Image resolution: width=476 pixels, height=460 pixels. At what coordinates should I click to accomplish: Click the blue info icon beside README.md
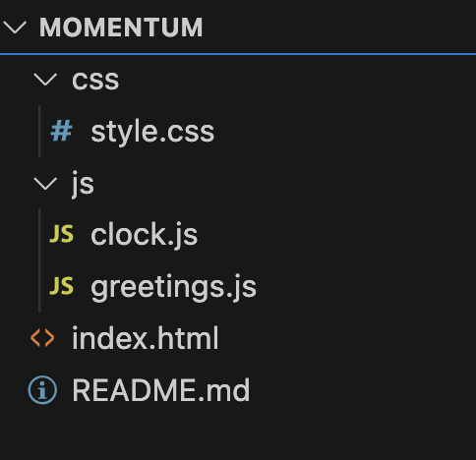tap(42, 390)
